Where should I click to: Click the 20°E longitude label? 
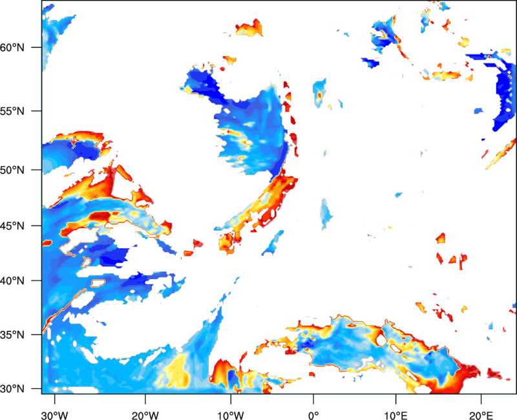point(481,415)
